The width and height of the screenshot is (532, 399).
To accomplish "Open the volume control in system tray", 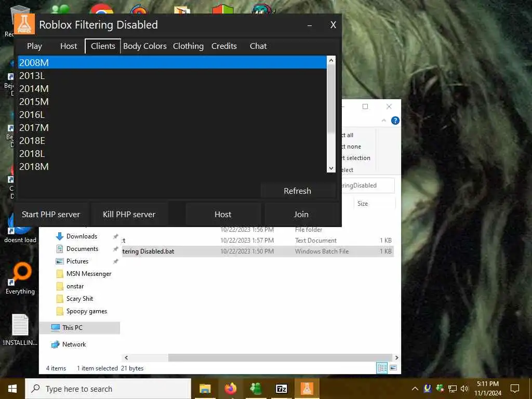I will tap(464, 389).
